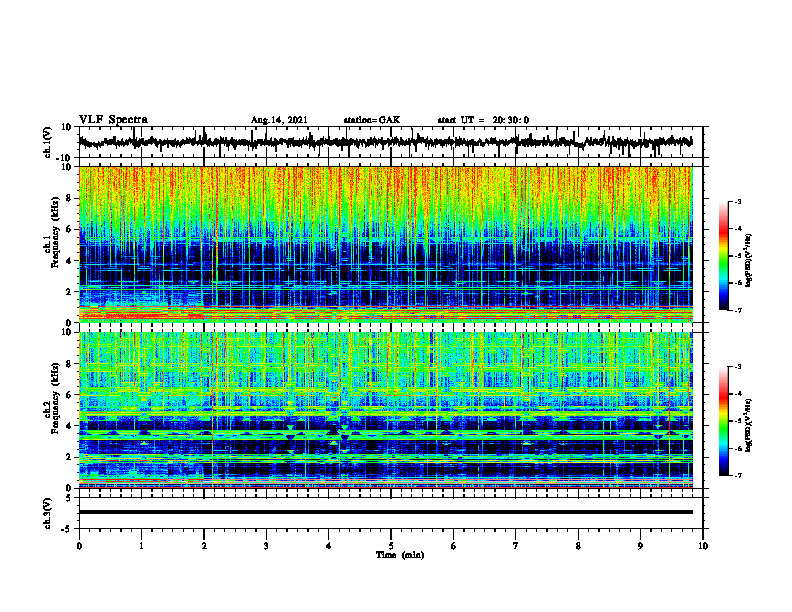The height and width of the screenshot is (612, 792).
Task: Click the '7' tick on time axis
Action: pos(516,546)
